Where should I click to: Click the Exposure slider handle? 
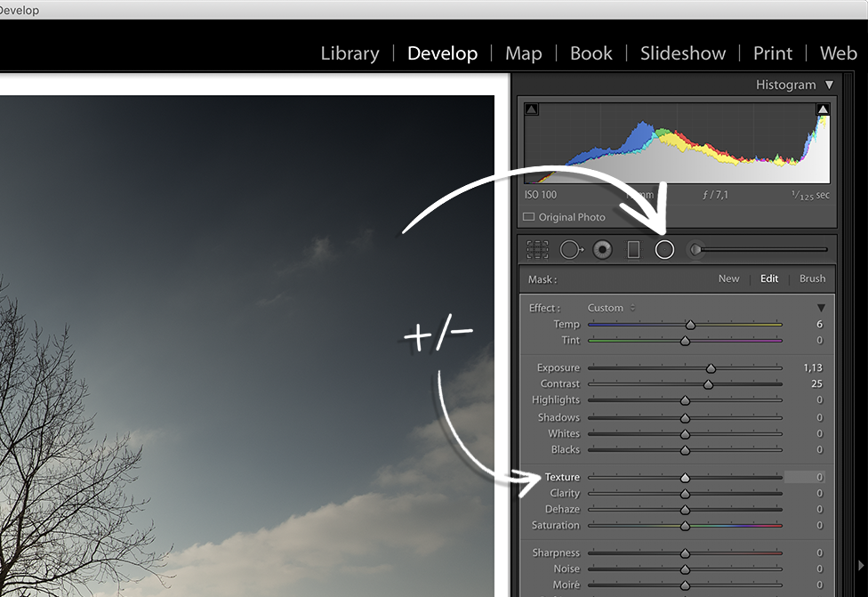pos(711,369)
